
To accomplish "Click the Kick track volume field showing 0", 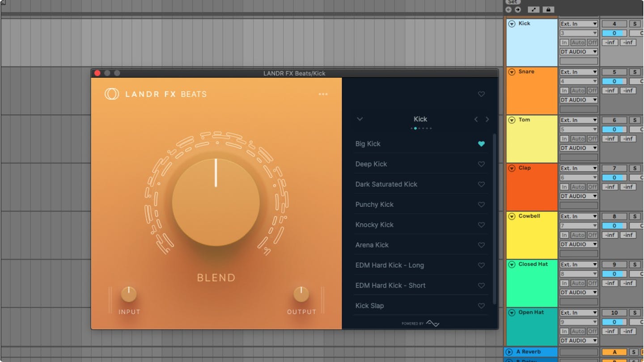I will tap(614, 33).
